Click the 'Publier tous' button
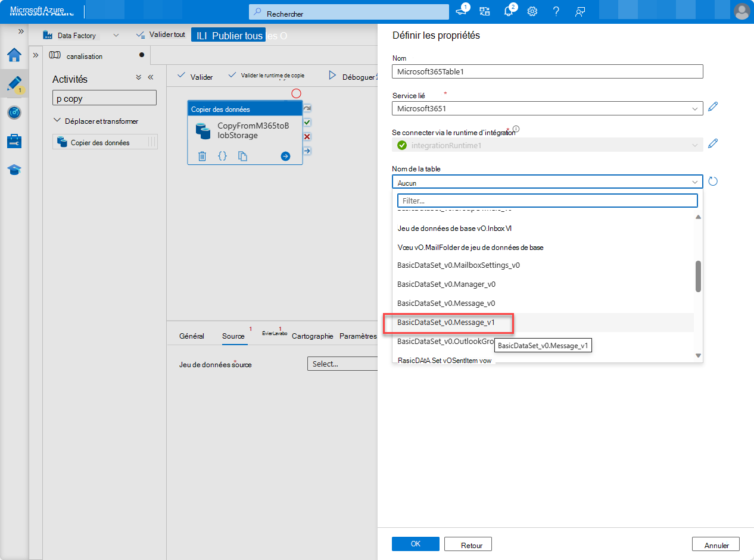Image resolution: width=754 pixels, height=560 pixels. click(x=229, y=35)
